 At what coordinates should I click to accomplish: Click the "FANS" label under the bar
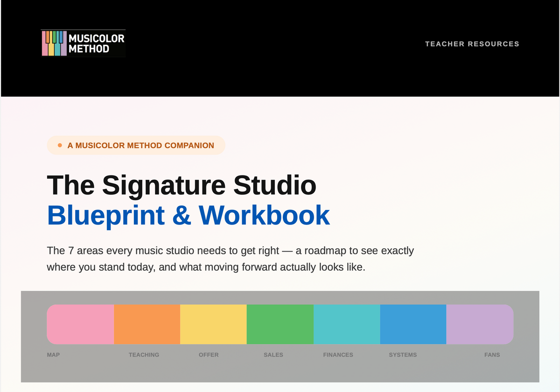492,355
